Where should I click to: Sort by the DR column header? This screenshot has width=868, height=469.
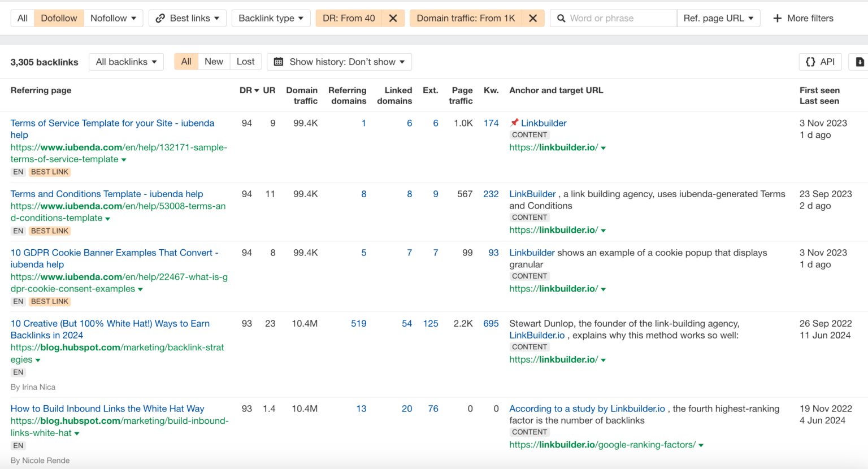249,90
